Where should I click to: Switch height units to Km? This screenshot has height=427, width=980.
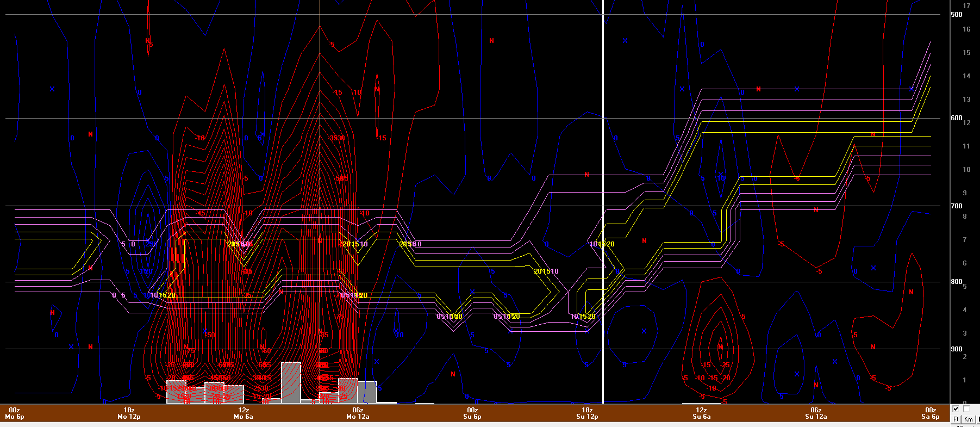pos(968,419)
